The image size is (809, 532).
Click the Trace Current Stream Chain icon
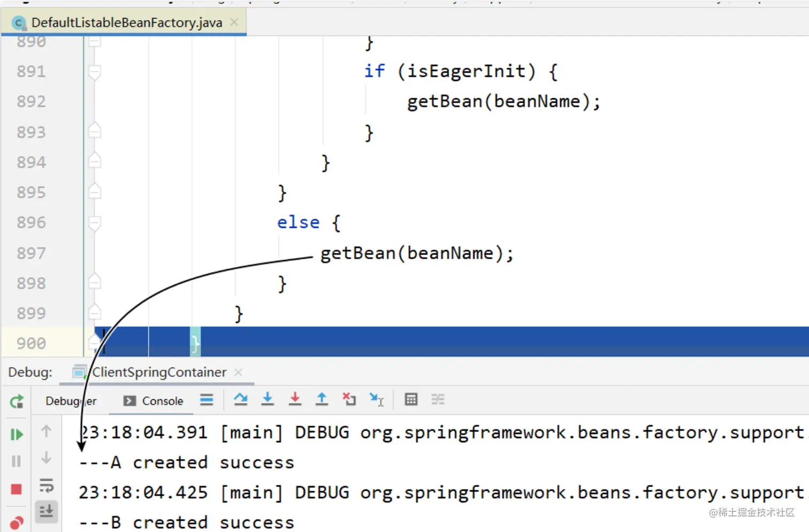click(x=438, y=399)
